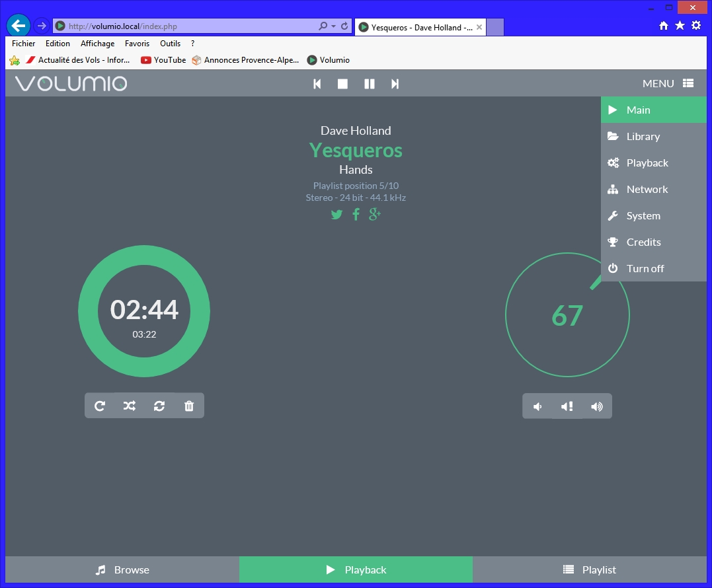Open Playback settings in the menu
Viewport: 712px width, 588px height.
tap(653, 163)
